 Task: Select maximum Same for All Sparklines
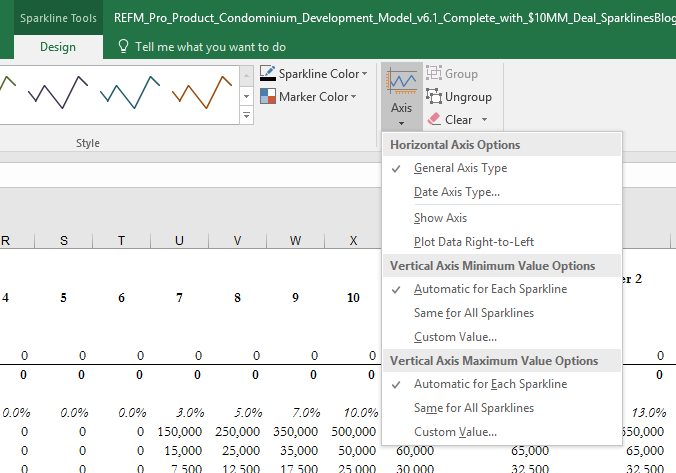[x=502, y=408]
